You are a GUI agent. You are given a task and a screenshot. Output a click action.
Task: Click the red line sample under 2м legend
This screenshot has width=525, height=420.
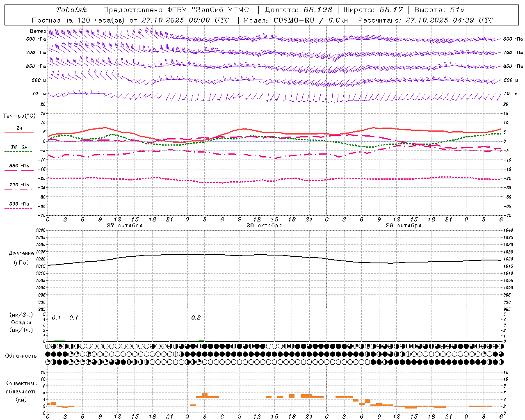pyautogui.click(x=19, y=132)
